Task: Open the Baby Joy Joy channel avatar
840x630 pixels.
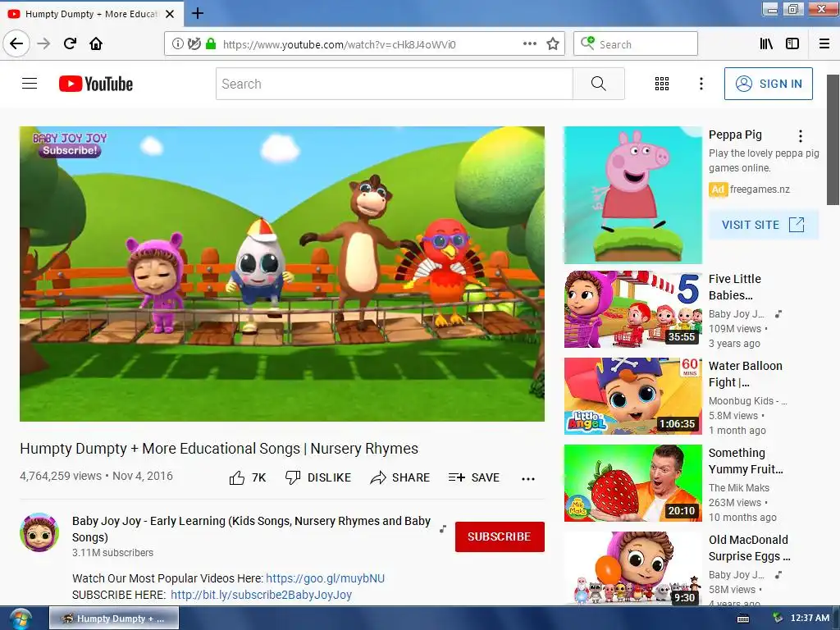Action: pyautogui.click(x=39, y=532)
